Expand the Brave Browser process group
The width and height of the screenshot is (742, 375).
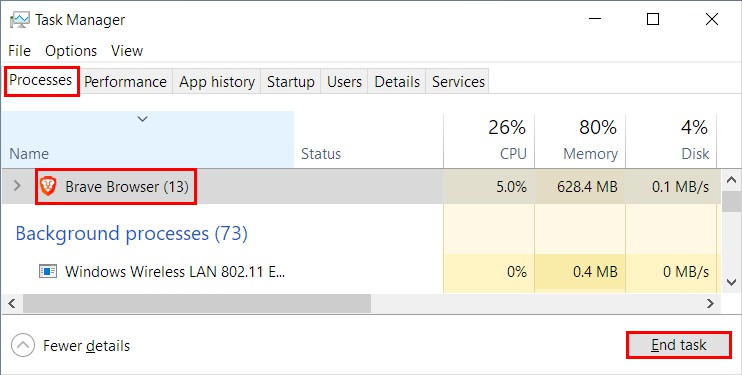(x=17, y=186)
